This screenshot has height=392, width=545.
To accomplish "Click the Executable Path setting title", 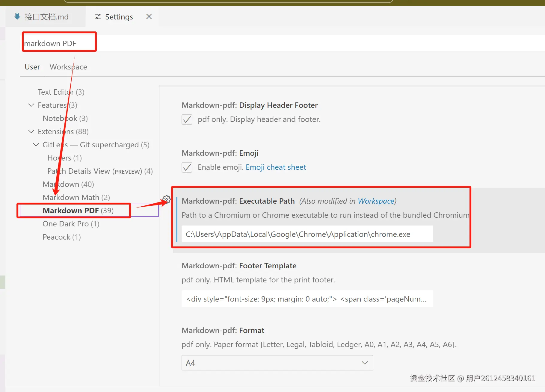I will click(238, 201).
